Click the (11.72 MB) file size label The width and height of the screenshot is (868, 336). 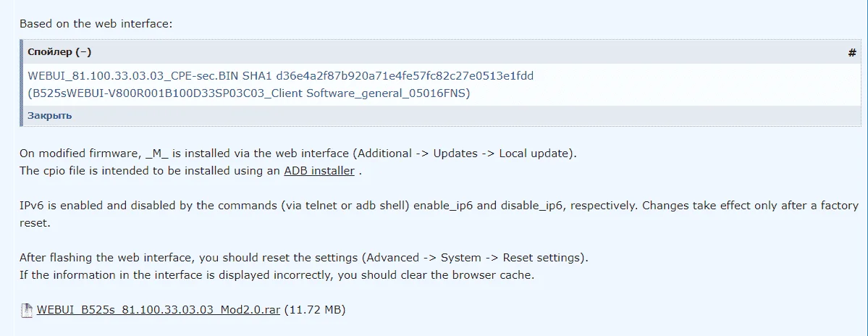click(x=315, y=310)
